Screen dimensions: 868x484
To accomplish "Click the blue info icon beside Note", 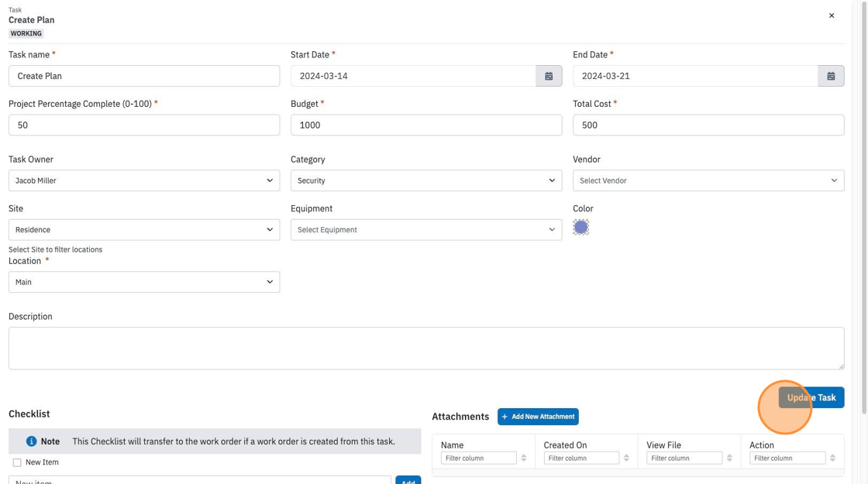I will coord(31,441).
